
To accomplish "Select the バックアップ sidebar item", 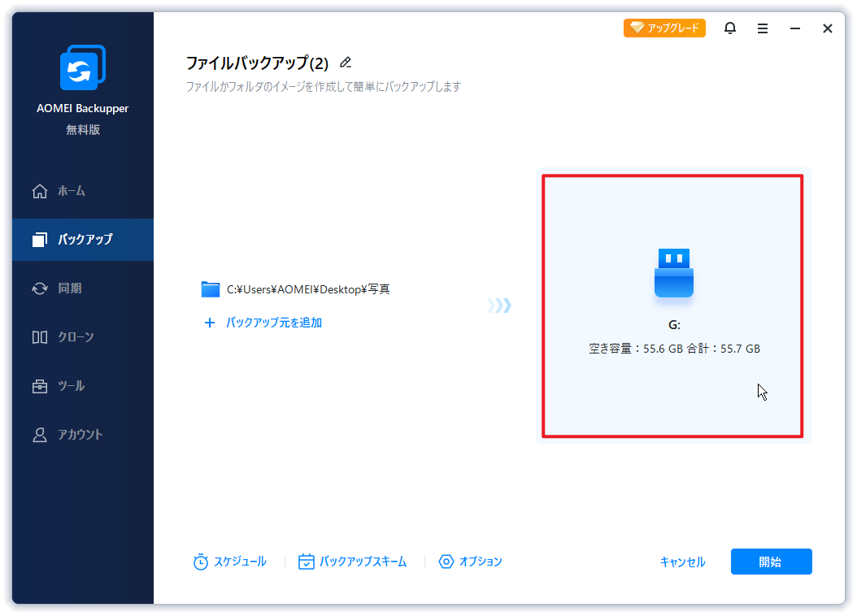I will tap(83, 239).
